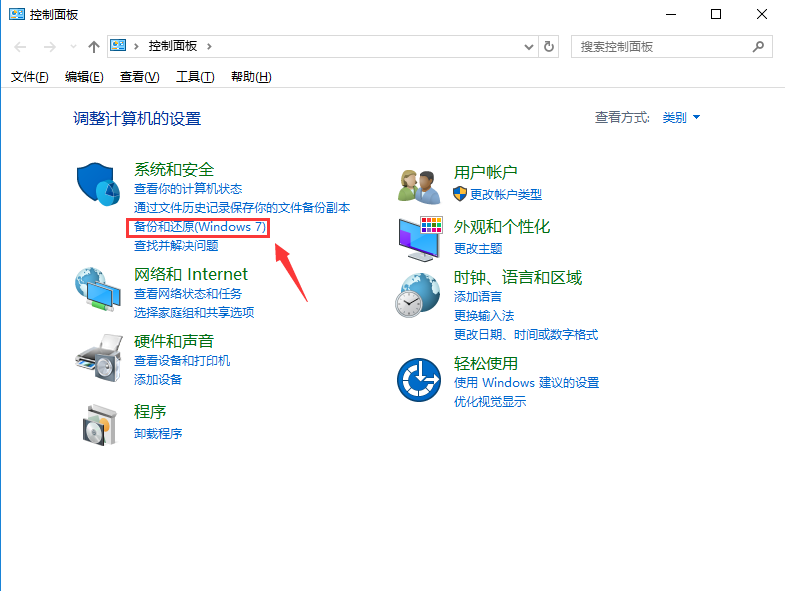The width and height of the screenshot is (785, 591).
Task: Click the Clock, Language and Region icon
Action: pos(418,295)
